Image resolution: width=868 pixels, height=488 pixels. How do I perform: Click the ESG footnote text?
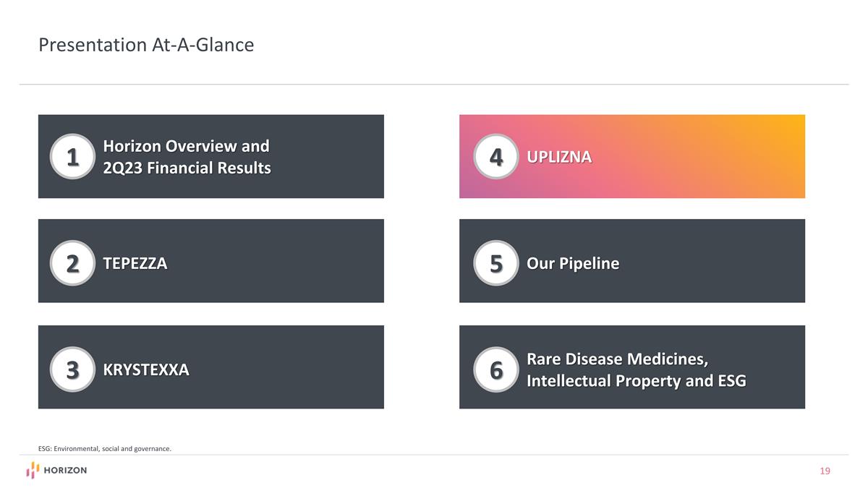(105, 449)
